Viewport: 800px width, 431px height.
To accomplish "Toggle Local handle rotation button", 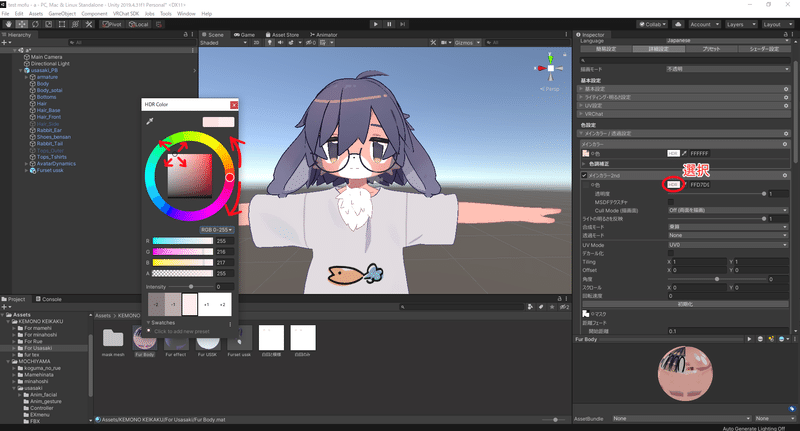I will pos(139,24).
